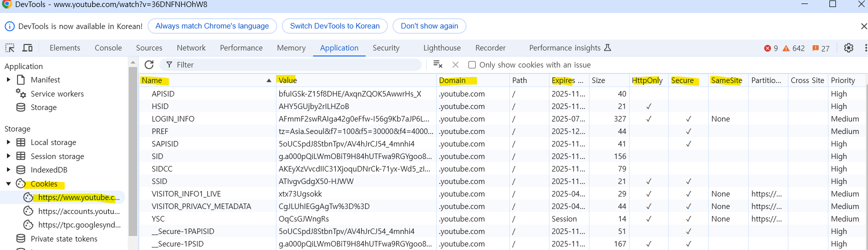The height and width of the screenshot is (250, 868).
Task: Select the LOGIN_INFO cookie row
Action: point(502,118)
